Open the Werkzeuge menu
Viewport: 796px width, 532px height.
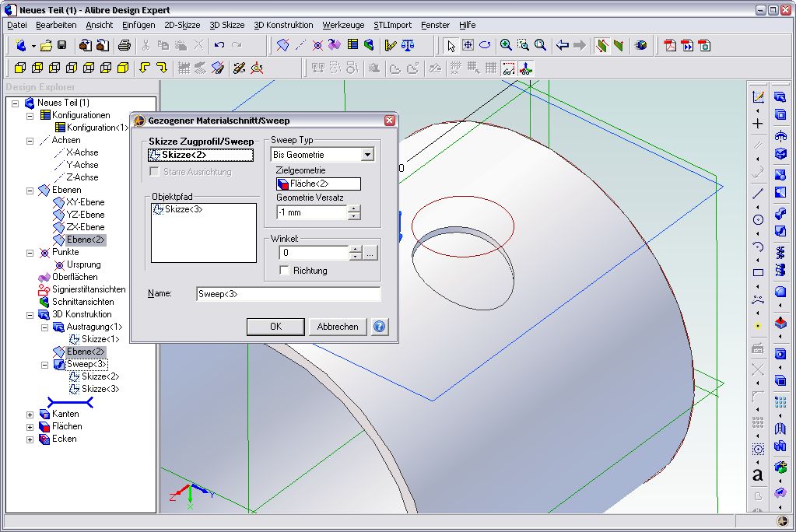coord(343,25)
